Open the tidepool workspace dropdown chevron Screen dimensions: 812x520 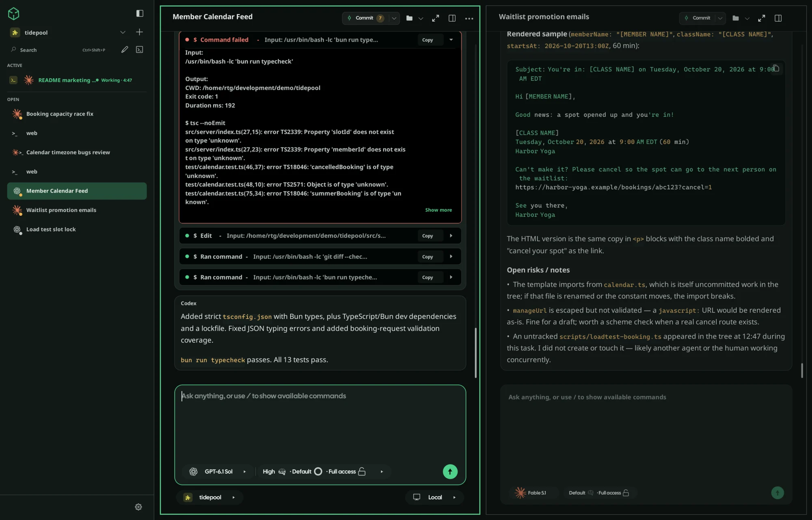[123, 32]
